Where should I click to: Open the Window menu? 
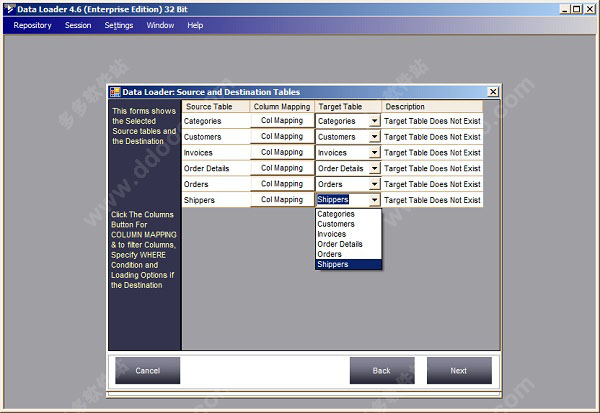tap(160, 25)
